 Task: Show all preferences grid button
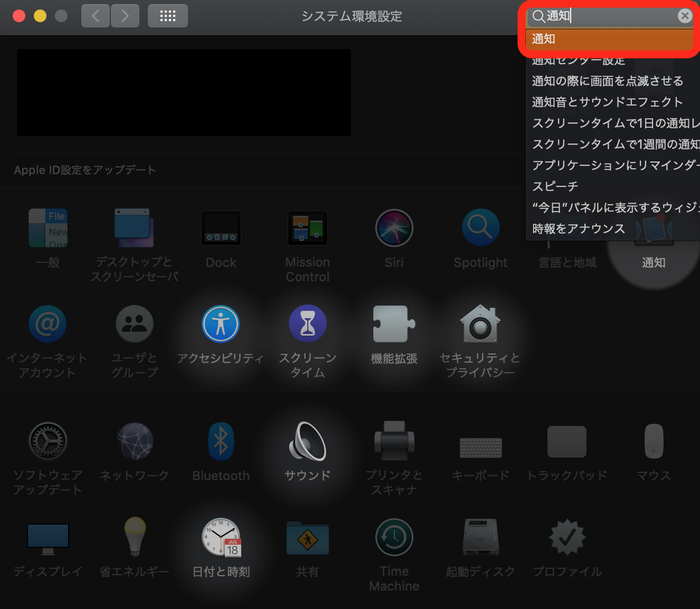point(168,16)
